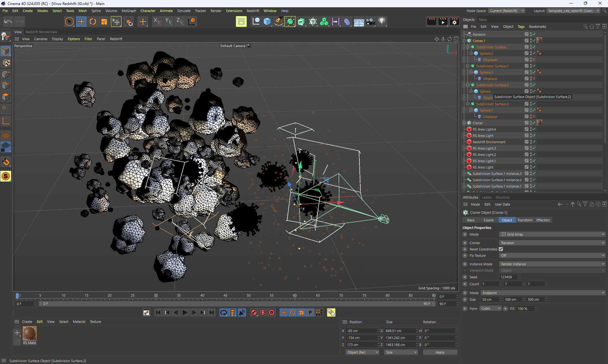The image size is (608, 364).
Task: Toggle the Reset Coordinates checkbox
Action: point(501,249)
